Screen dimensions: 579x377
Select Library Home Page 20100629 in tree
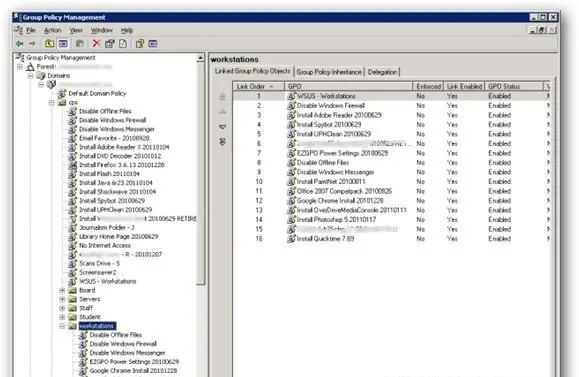[119, 237]
